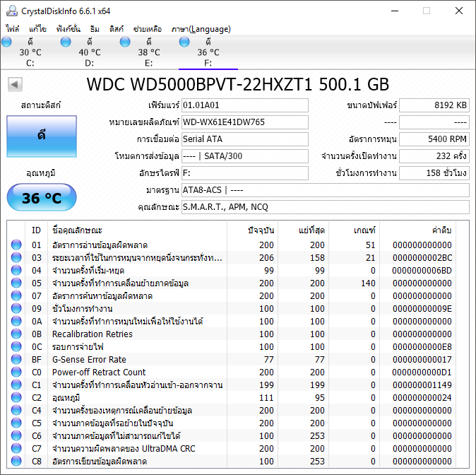Click the ID column header
The height and width of the screenshot is (475, 476).
tap(36, 230)
